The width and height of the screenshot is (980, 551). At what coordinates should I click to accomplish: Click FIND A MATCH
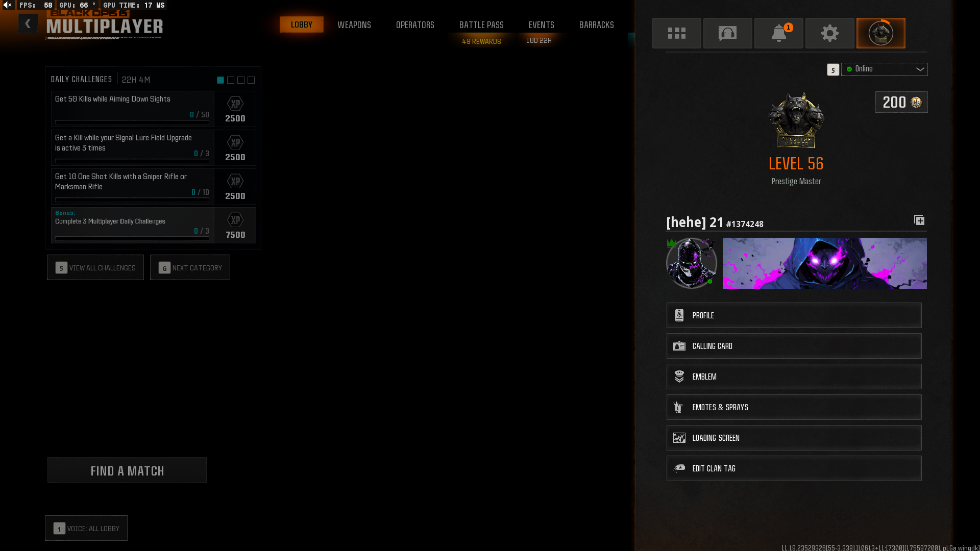127,470
